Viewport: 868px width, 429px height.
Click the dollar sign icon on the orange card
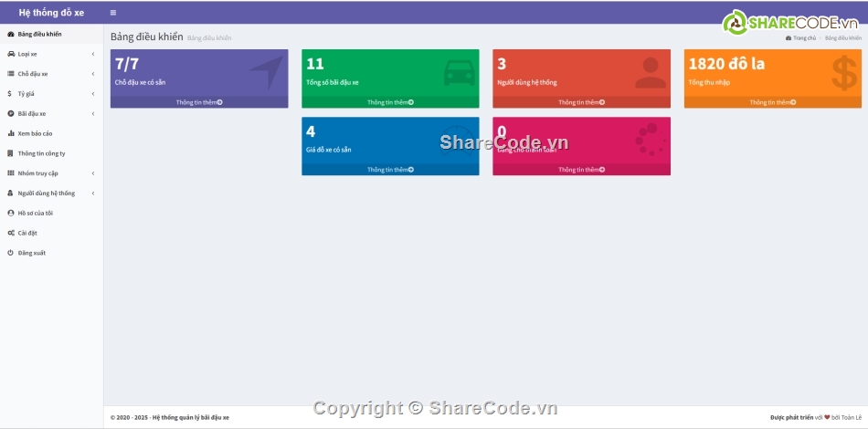coord(844,73)
